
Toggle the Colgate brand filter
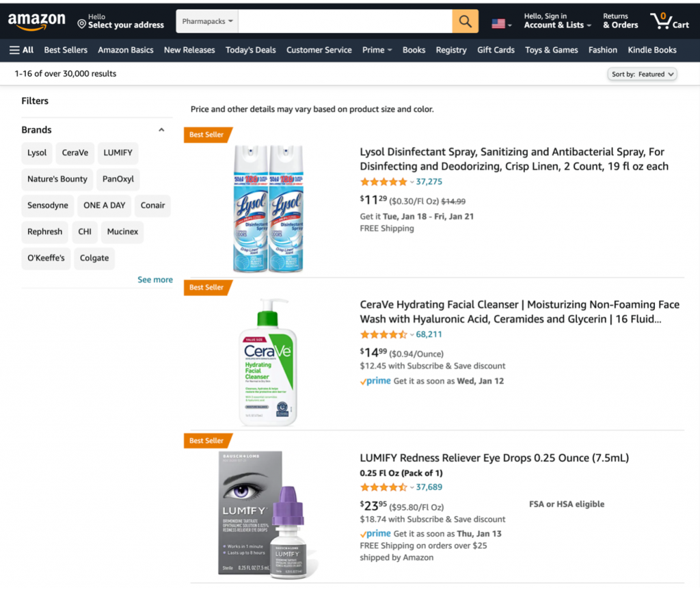point(94,258)
